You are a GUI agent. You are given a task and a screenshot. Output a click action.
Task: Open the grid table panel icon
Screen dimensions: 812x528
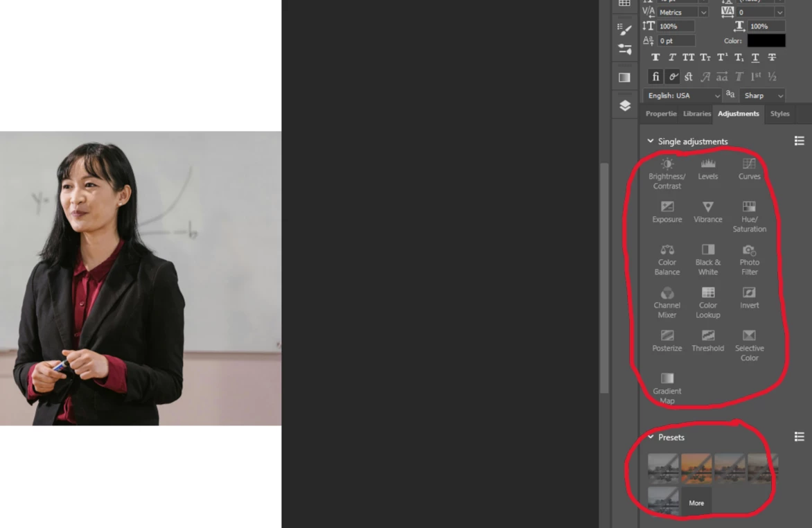(x=624, y=3)
